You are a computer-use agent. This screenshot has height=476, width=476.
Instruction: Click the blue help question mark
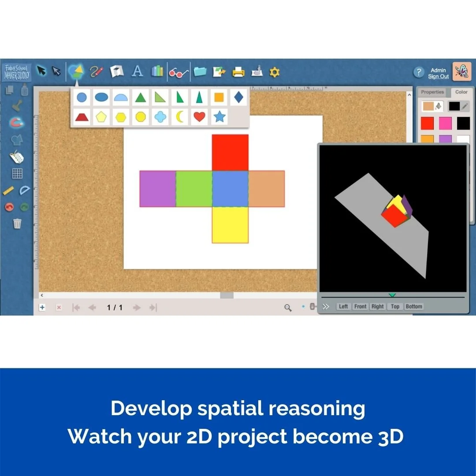tap(419, 72)
